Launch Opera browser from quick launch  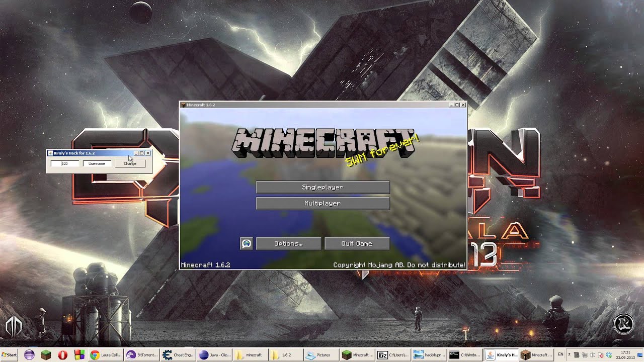point(62,354)
